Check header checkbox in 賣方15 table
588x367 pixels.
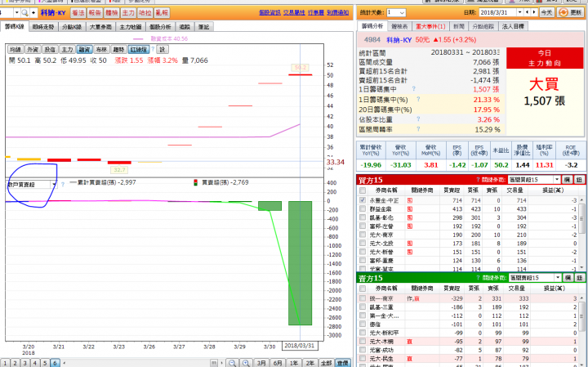(363, 289)
